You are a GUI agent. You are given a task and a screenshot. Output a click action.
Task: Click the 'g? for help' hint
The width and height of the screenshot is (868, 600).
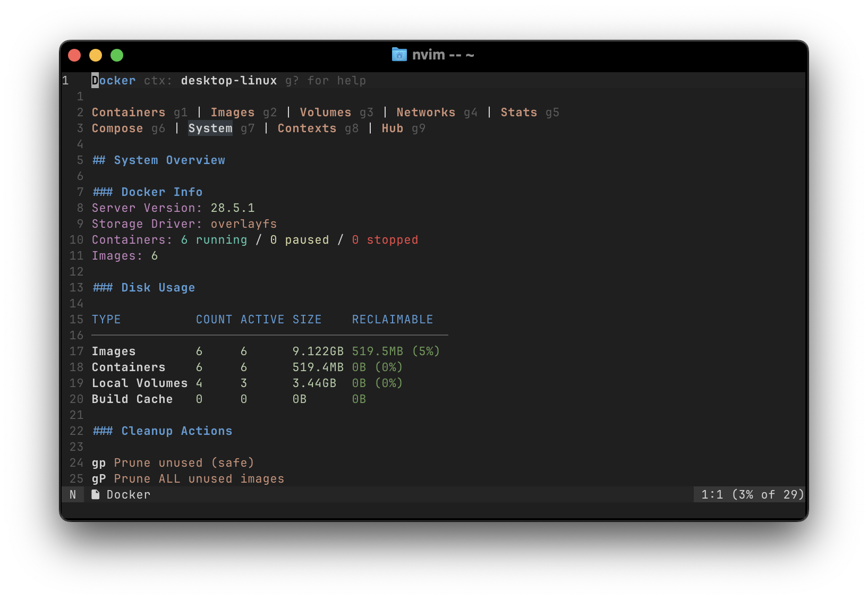click(326, 81)
